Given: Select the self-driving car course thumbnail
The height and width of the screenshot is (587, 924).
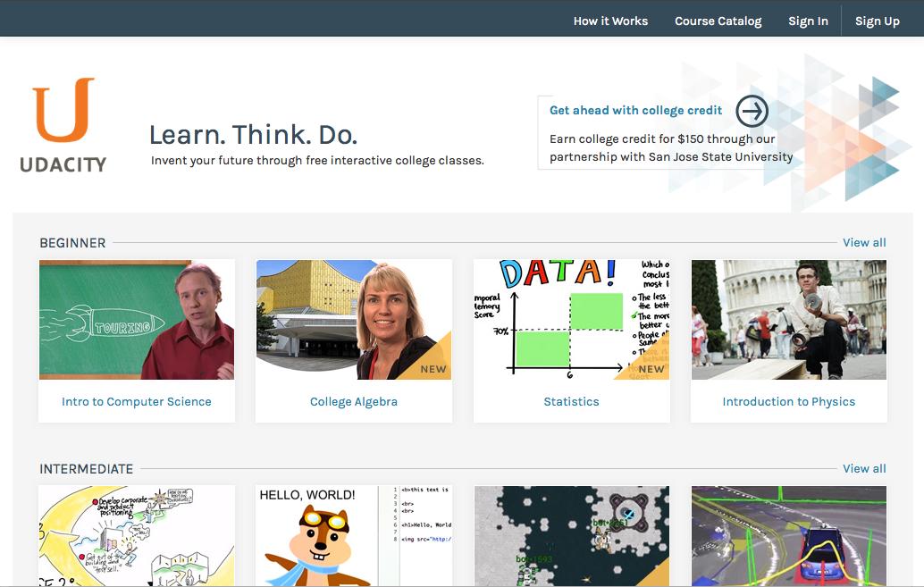Looking at the screenshot, I should (788, 535).
